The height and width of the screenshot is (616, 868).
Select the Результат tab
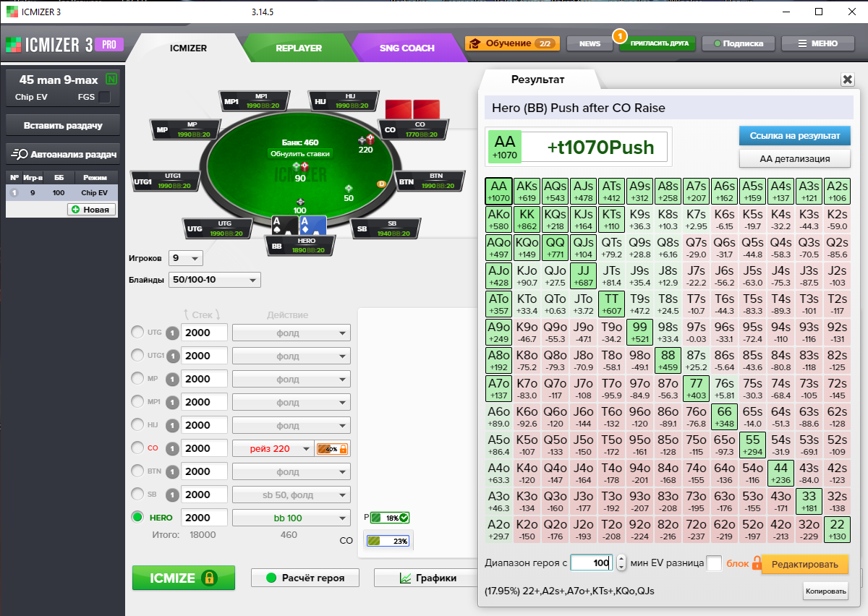point(537,80)
